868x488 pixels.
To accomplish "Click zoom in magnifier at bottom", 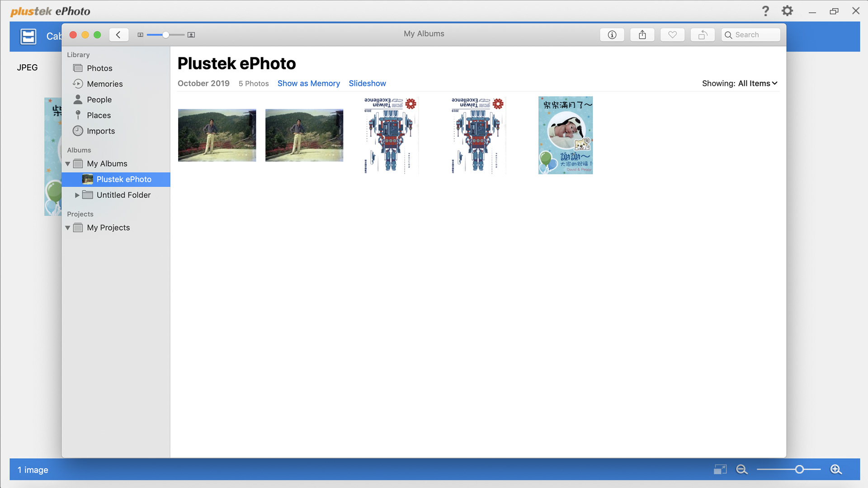I will pos(836,469).
